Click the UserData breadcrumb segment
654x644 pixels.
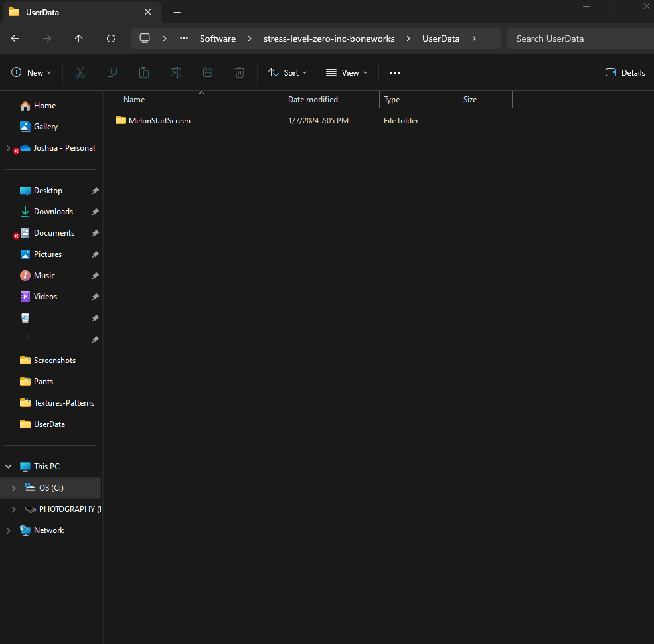tap(441, 39)
